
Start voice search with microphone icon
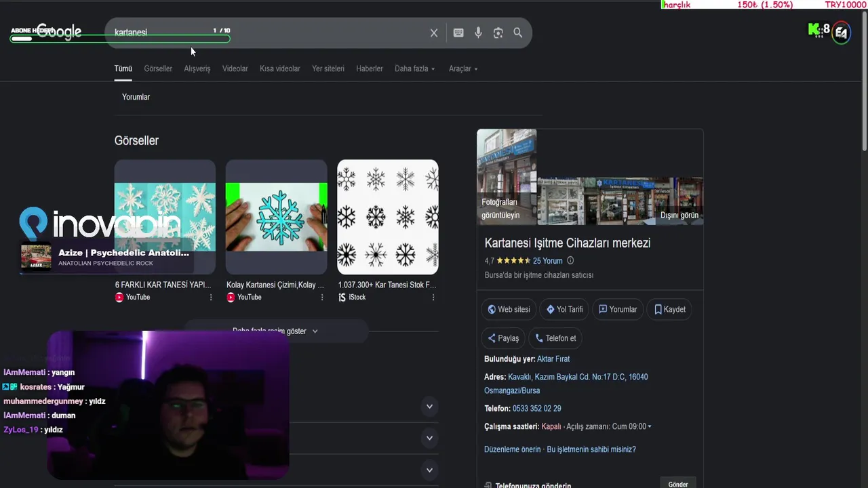478,33
